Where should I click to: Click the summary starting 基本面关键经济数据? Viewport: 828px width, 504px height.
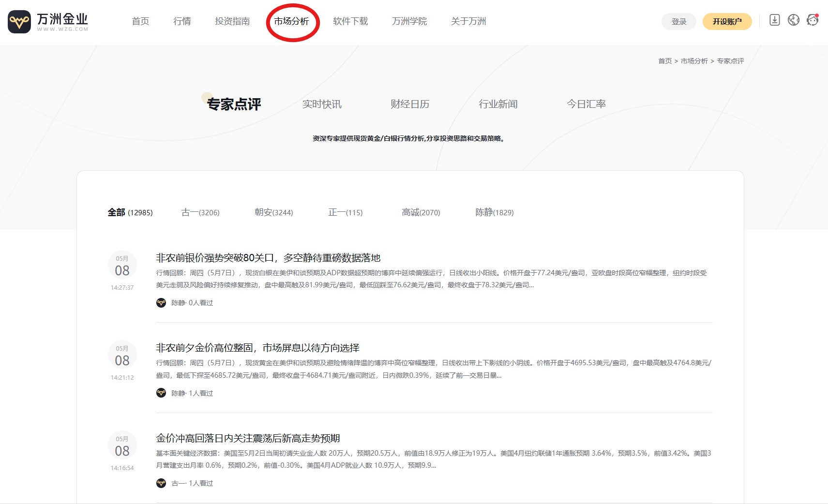point(434,460)
